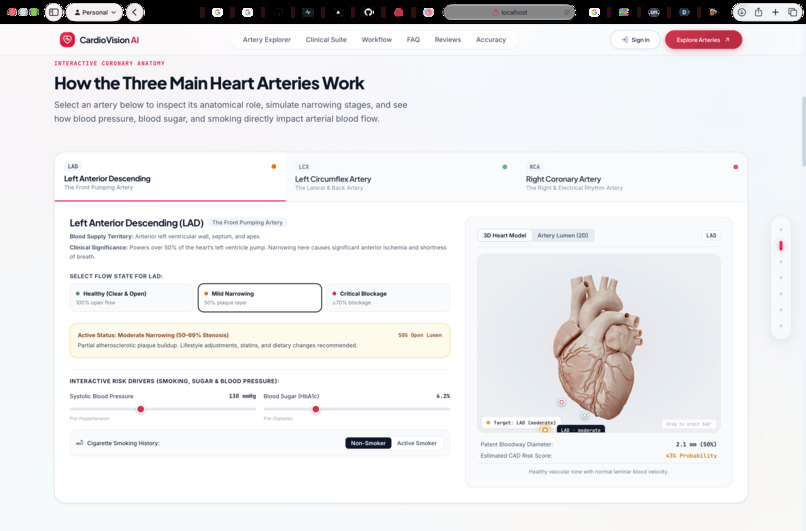Viewport: 806px width, 531px height.
Task: Show the browser downloads
Action: click(x=742, y=12)
